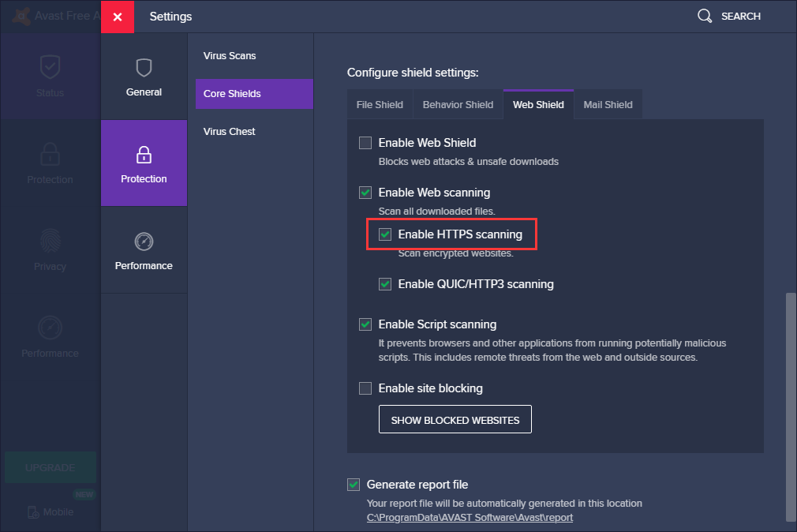Check Enable site blocking
This screenshot has height=532, width=797.
(x=365, y=388)
